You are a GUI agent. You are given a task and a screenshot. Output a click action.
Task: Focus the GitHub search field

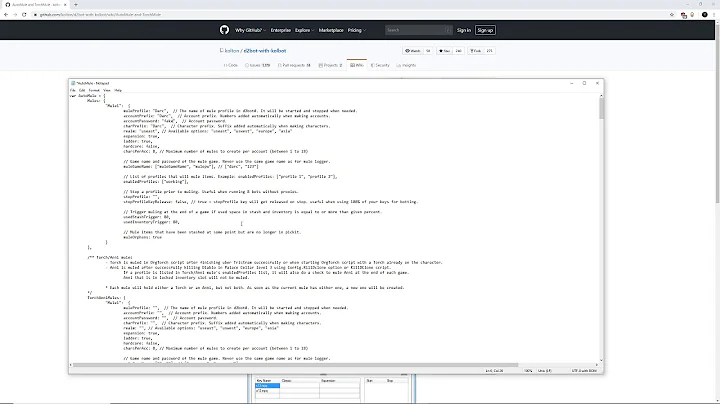418,30
